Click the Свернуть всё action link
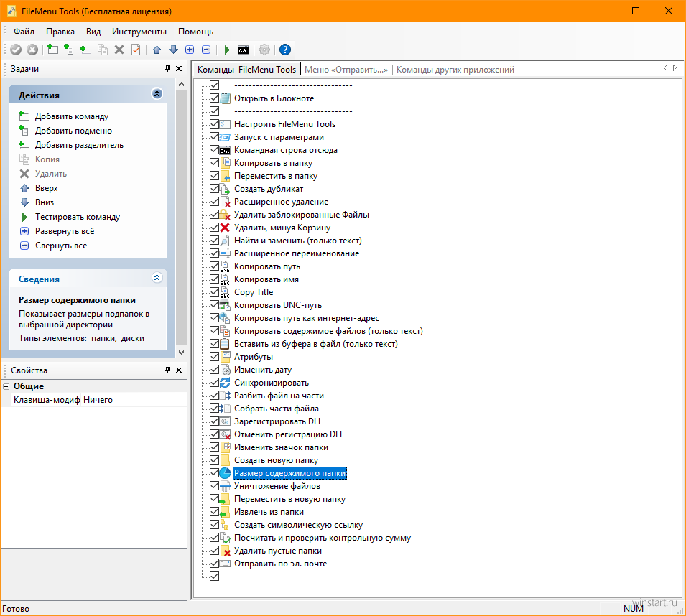This screenshot has width=686, height=616. tap(61, 246)
